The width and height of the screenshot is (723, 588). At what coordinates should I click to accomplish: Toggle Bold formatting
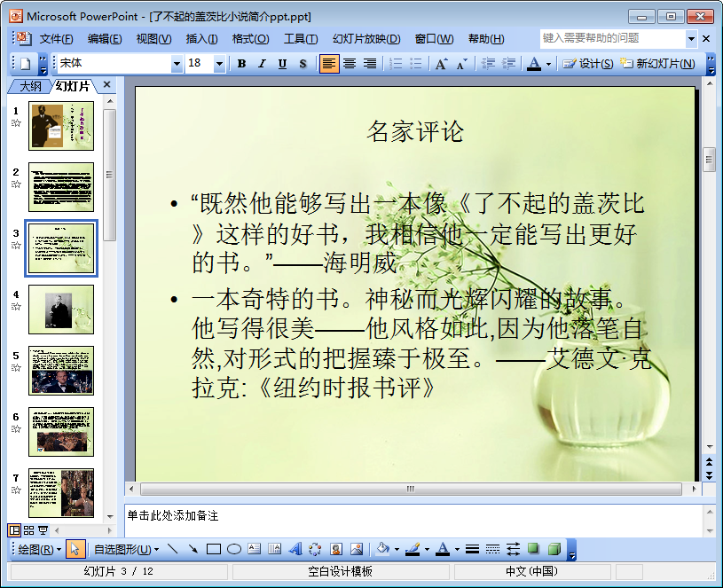241,64
